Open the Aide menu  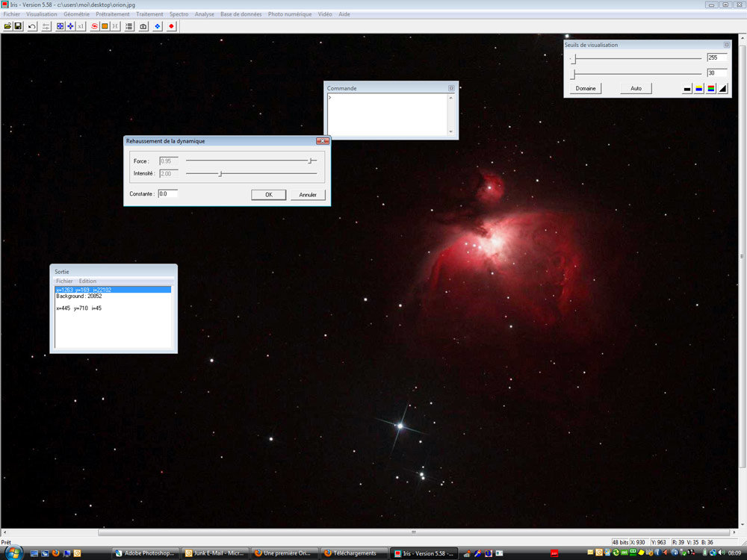(344, 14)
